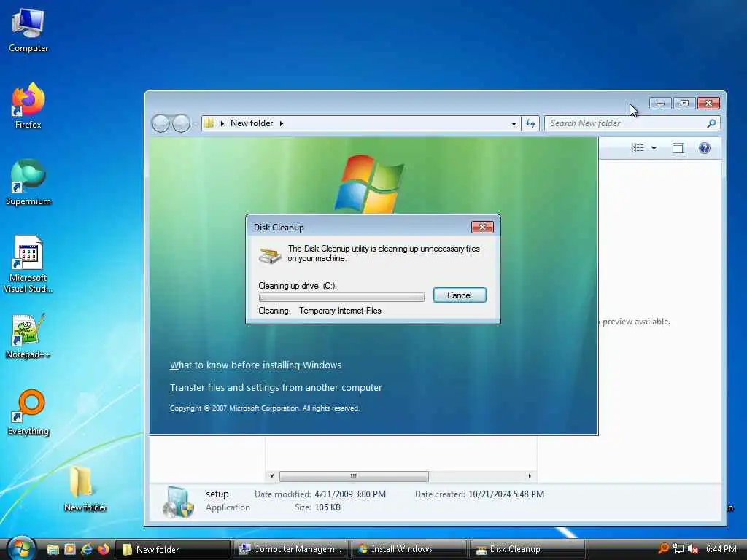Click the Disk Cleanup progress bar
This screenshot has height=560, width=747.
click(341, 297)
